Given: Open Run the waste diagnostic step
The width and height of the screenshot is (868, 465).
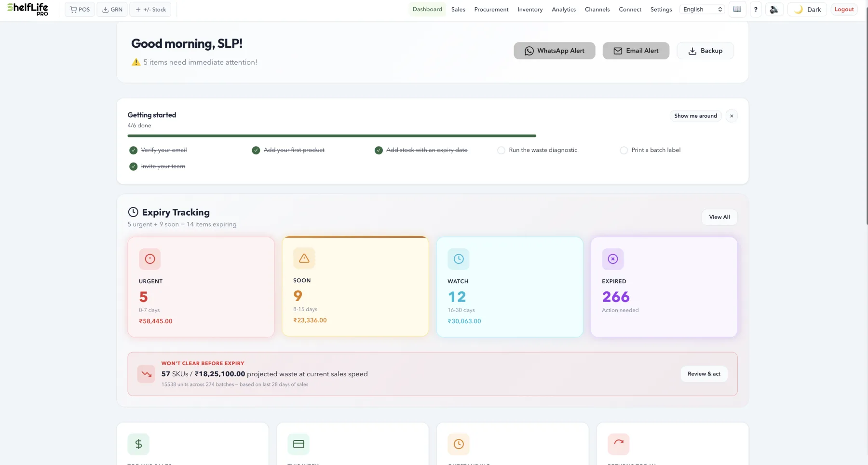Looking at the screenshot, I should (543, 150).
